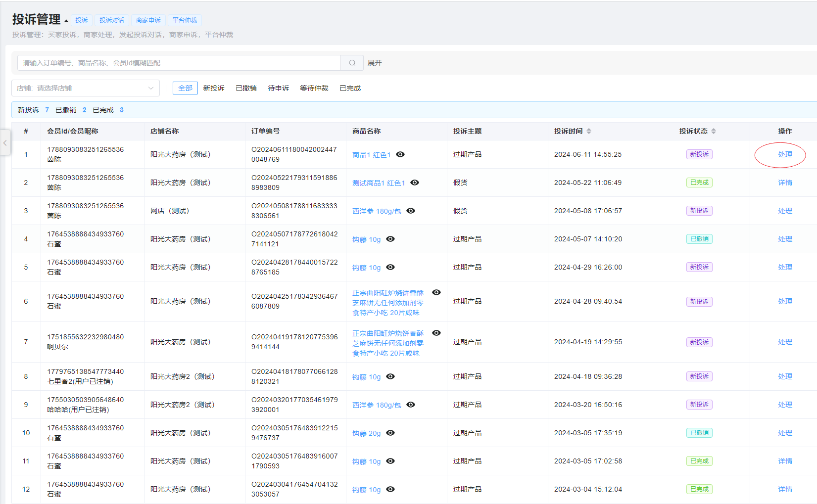Click 处理 for row 8 complaint

(785, 376)
